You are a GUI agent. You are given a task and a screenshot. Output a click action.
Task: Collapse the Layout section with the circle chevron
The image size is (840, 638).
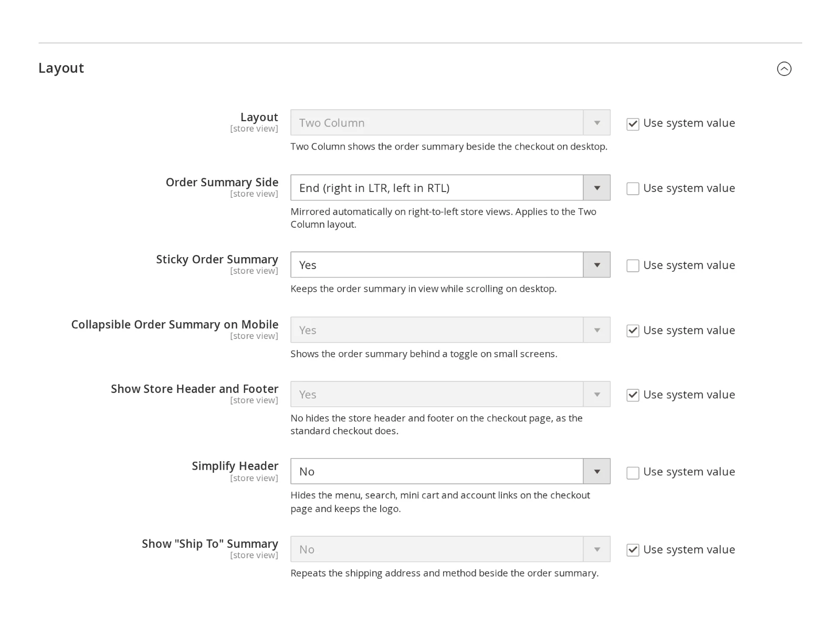point(784,69)
